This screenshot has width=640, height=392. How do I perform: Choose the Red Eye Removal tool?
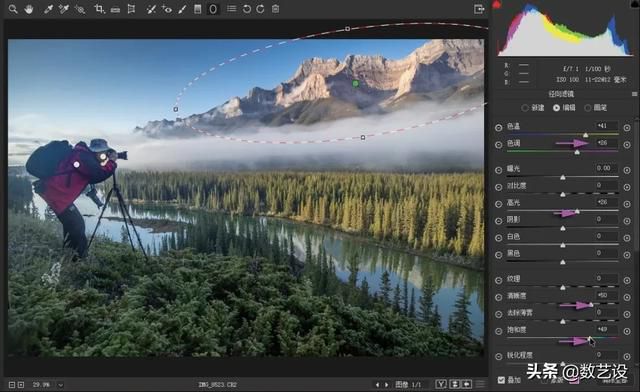(167, 9)
